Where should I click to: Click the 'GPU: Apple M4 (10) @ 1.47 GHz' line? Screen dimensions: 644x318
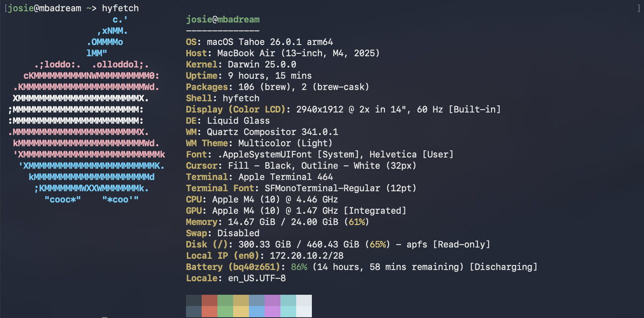point(296,211)
